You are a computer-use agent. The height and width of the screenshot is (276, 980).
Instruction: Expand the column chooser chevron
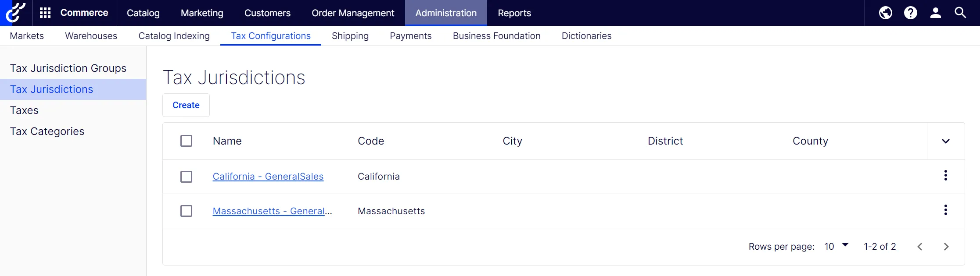point(946,141)
